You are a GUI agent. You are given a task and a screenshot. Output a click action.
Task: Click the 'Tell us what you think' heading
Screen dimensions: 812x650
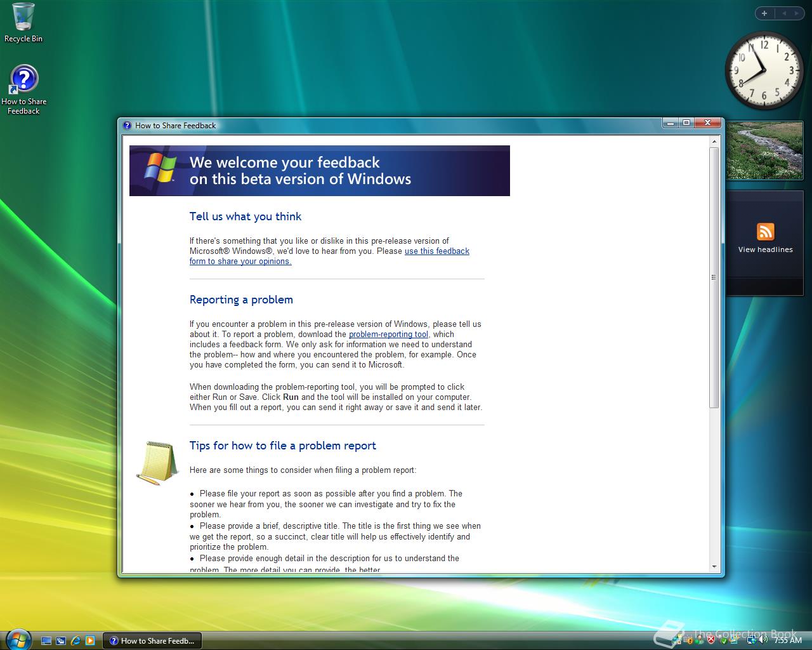click(x=246, y=216)
